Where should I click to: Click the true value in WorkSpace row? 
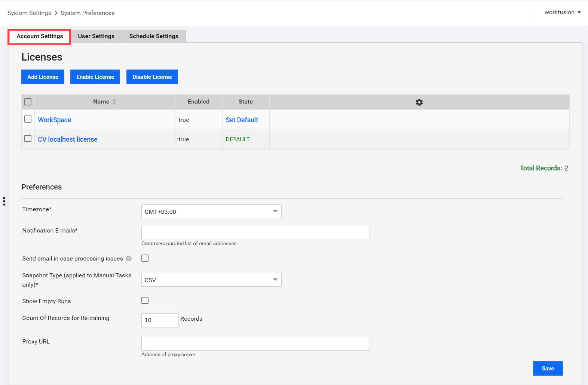184,120
